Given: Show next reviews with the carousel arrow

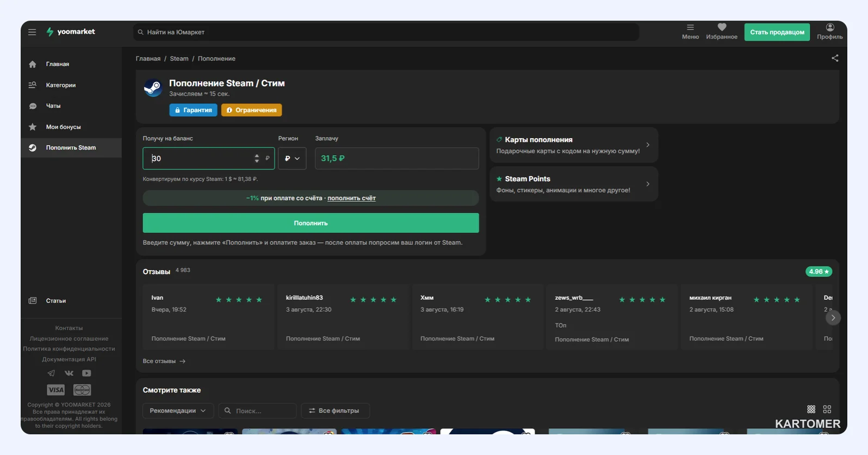Looking at the screenshot, I should [833, 317].
